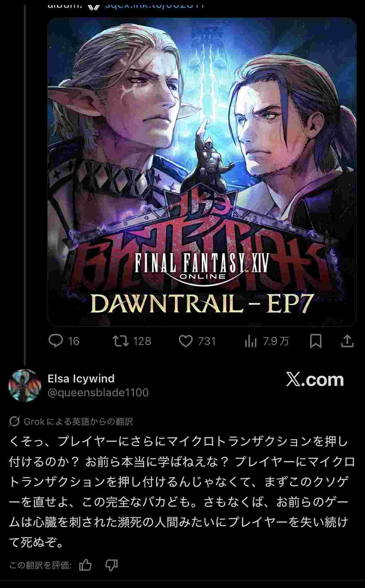Bookmark the Dawntrail EP7 post

[x=315, y=341]
